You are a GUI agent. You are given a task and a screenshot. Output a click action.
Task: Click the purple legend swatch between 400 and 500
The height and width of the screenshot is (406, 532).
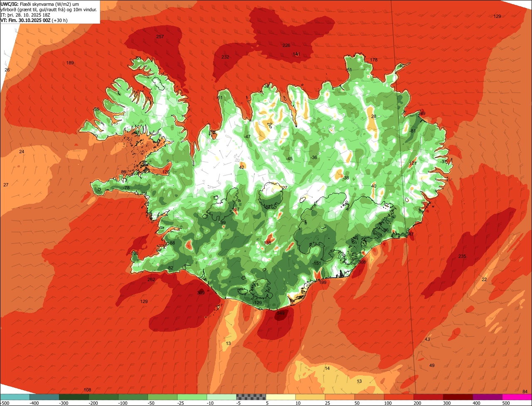click(488, 397)
